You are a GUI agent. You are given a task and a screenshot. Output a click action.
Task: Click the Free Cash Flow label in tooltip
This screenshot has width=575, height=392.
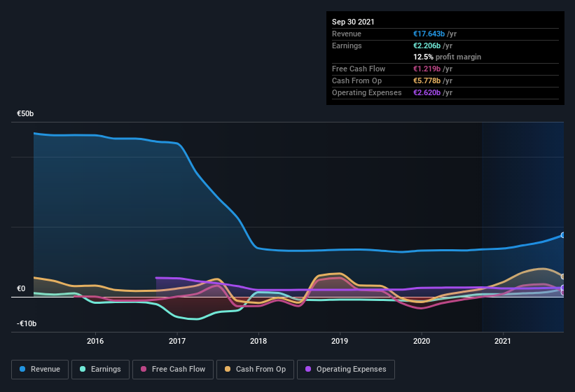(x=359, y=69)
